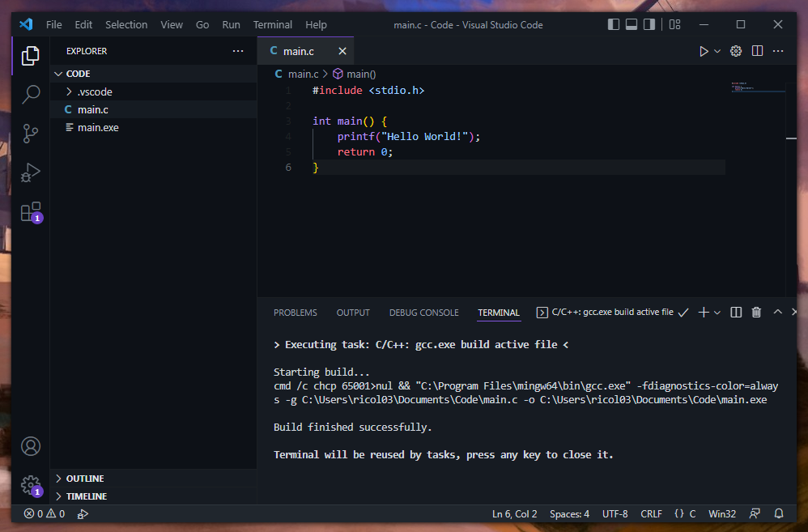Open the Go menu

(x=202, y=25)
